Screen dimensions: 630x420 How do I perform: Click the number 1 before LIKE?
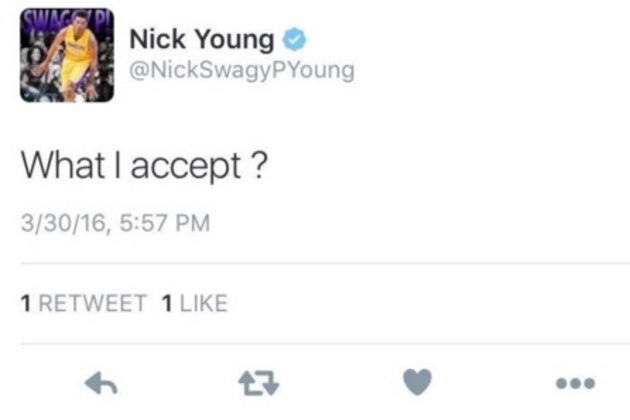click(167, 303)
